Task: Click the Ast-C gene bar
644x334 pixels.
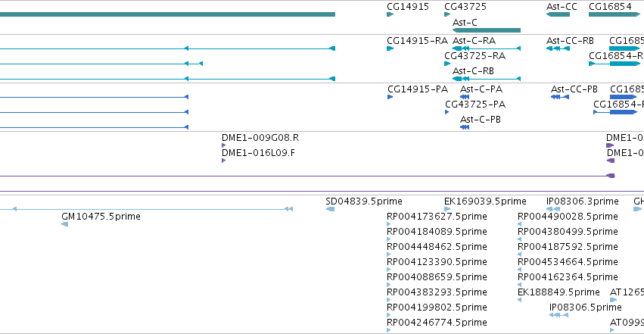Action: point(487,30)
